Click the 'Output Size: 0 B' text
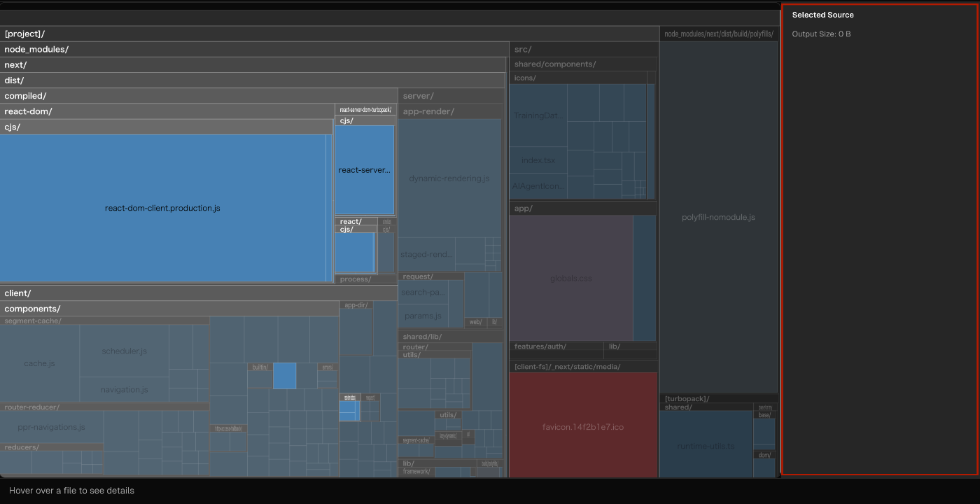Screen dimensions: 980x504 click(x=822, y=34)
